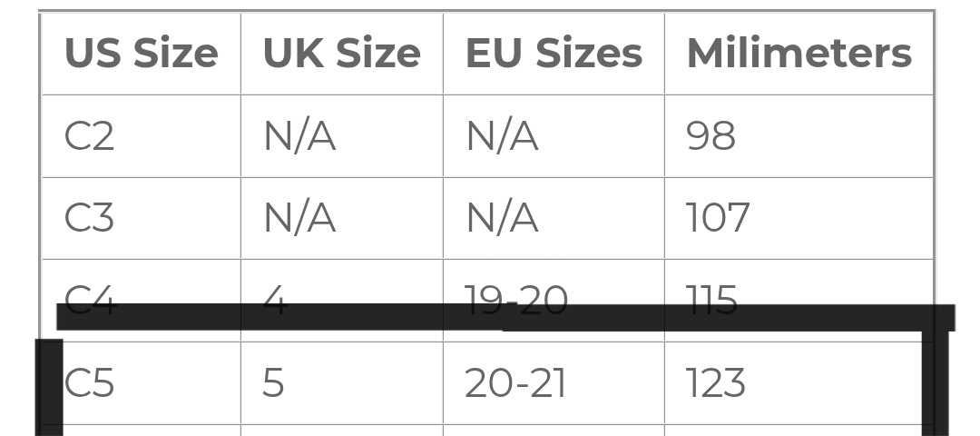Screen dimensions: 980x436
Task: Click UK size 5 cell
Action: [x=342, y=382]
